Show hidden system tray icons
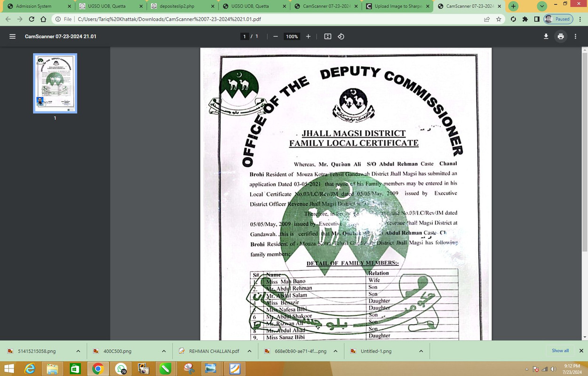 click(528, 369)
